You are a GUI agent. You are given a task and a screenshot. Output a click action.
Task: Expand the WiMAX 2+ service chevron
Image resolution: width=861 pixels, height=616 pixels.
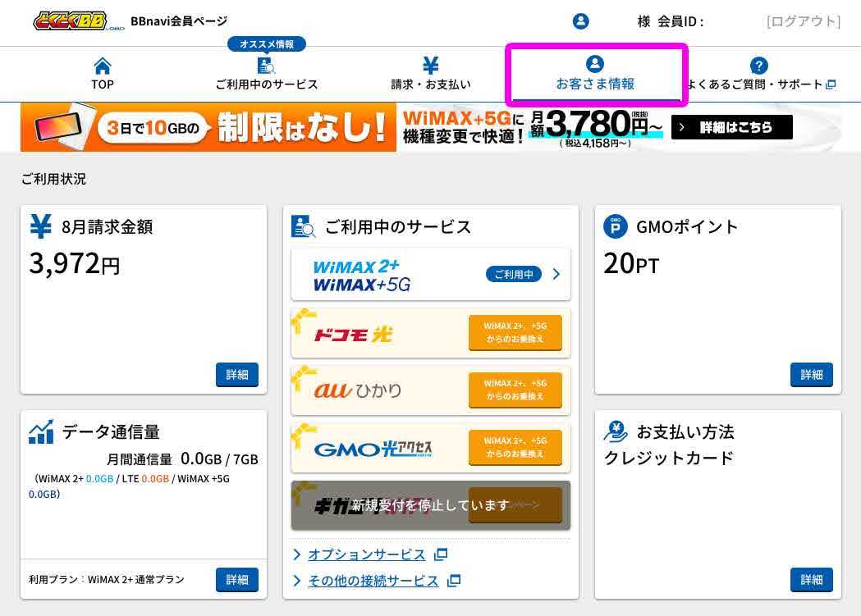[x=556, y=274]
